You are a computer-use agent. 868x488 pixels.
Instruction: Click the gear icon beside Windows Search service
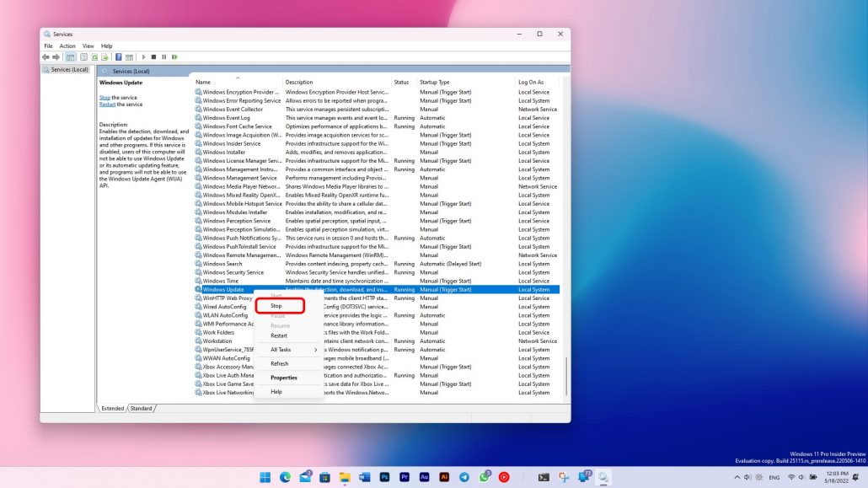(x=198, y=264)
